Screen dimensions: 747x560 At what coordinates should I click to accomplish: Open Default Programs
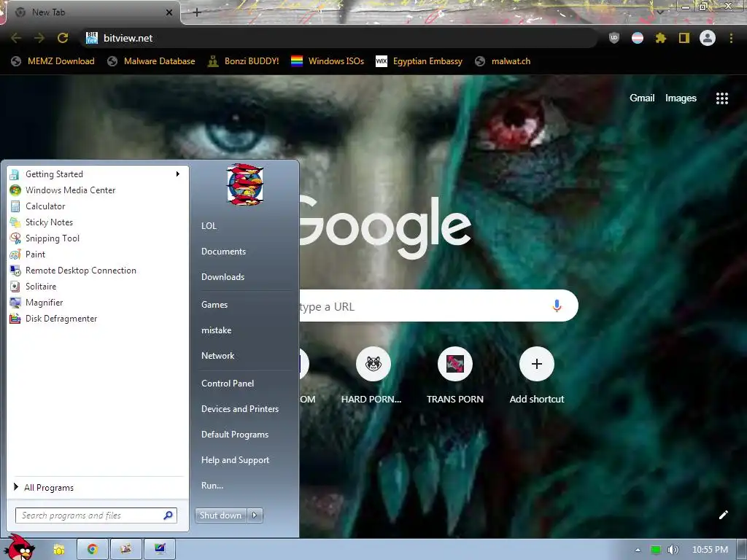(235, 435)
